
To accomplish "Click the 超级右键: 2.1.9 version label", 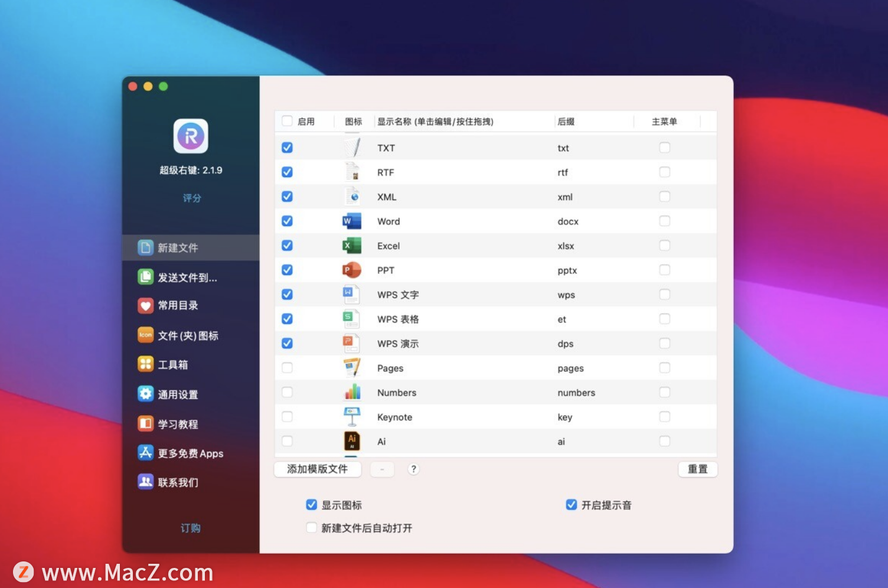I will [191, 170].
